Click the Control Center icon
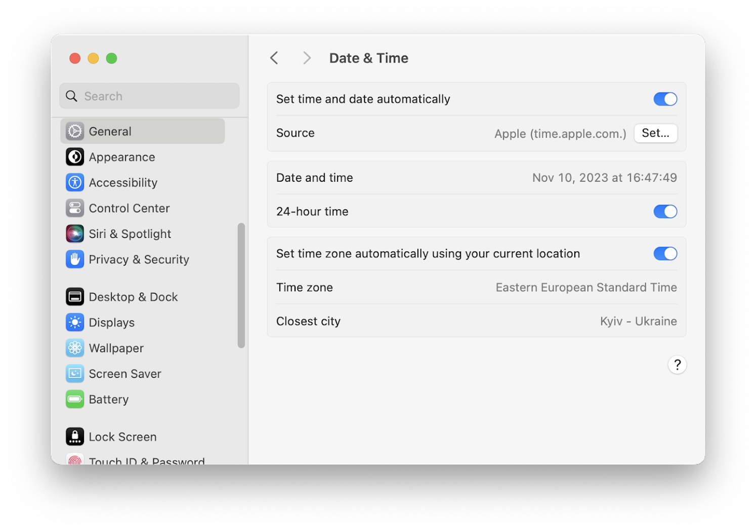Image resolution: width=756 pixels, height=532 pixels. (x=74, y=208)
